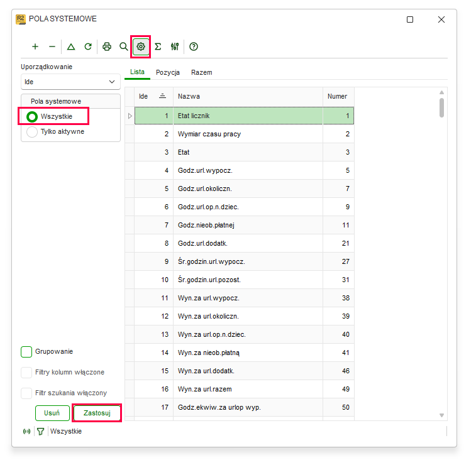Screen dimensions: 476x465
Task: Click the Usuń button
Action: tap(52, 413)
